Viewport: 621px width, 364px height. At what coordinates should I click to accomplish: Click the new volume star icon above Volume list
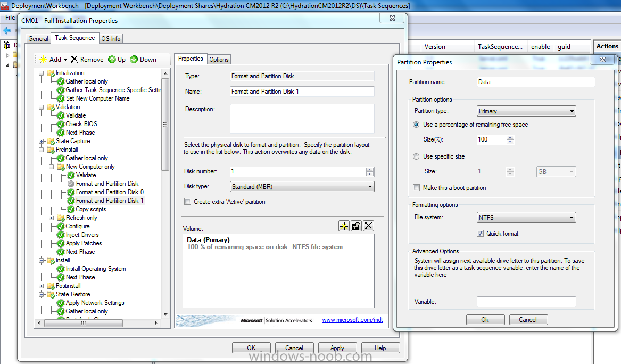[344, 226]
